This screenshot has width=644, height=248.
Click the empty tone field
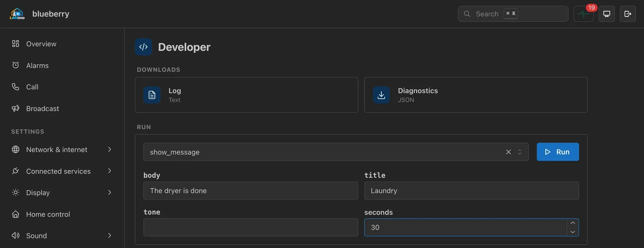pos(250,227)
